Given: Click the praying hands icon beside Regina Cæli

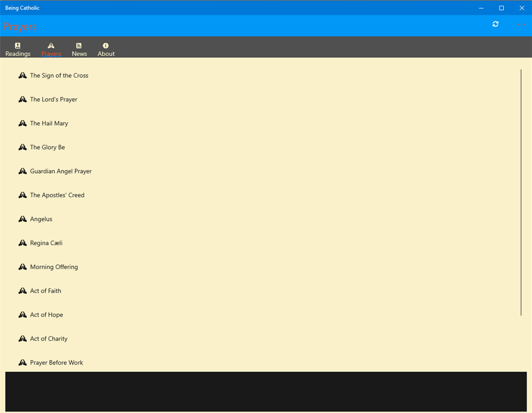Looking at the screenshot, I should [22, 242].
